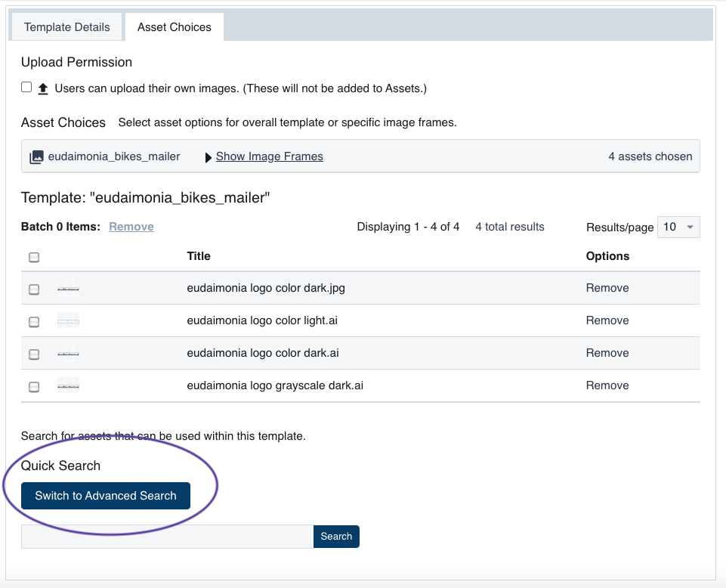Screen dimensions: 726x588
Task: Remove eudaimonia logo color light.ai
Action: point(607,320)
